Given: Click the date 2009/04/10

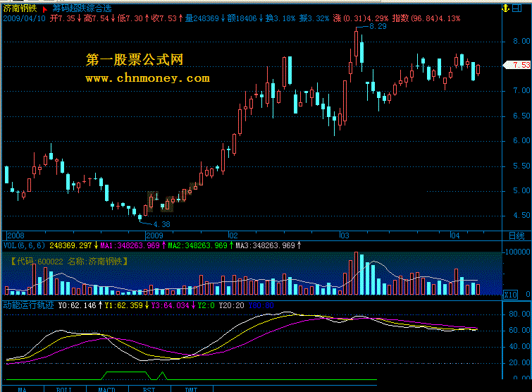Looking at the screenshot, I should click(25, 18).
